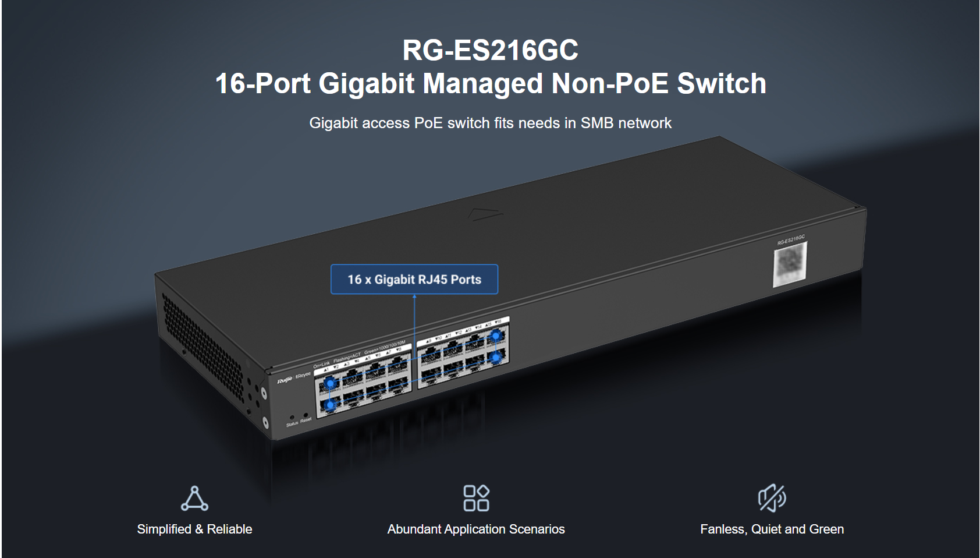Viewport: 980px width, 558px height.
Task: Click the blue hotspot dot on port 16
Action: click(x=496, y=356)
